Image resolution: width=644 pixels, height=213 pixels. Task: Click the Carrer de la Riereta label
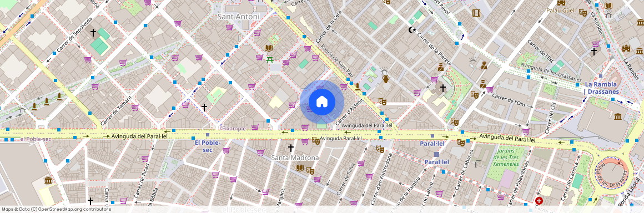(x=435, y=49)
